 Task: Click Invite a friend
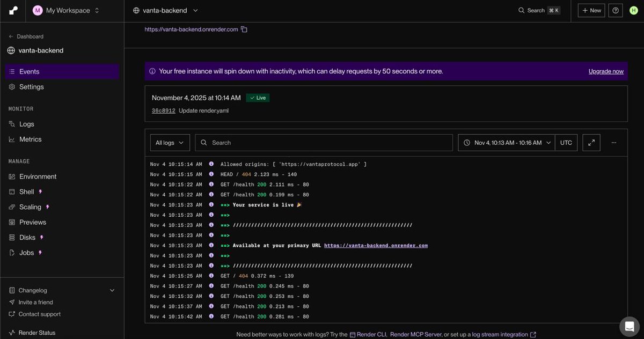[36, 302]
